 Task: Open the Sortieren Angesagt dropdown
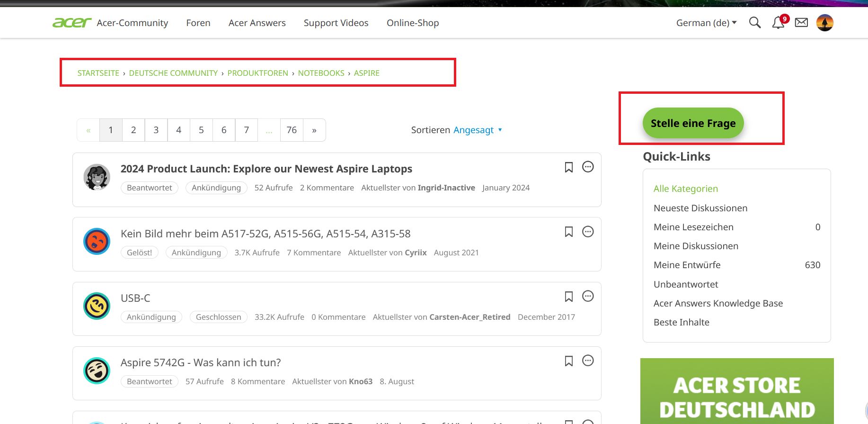[478, 130]
